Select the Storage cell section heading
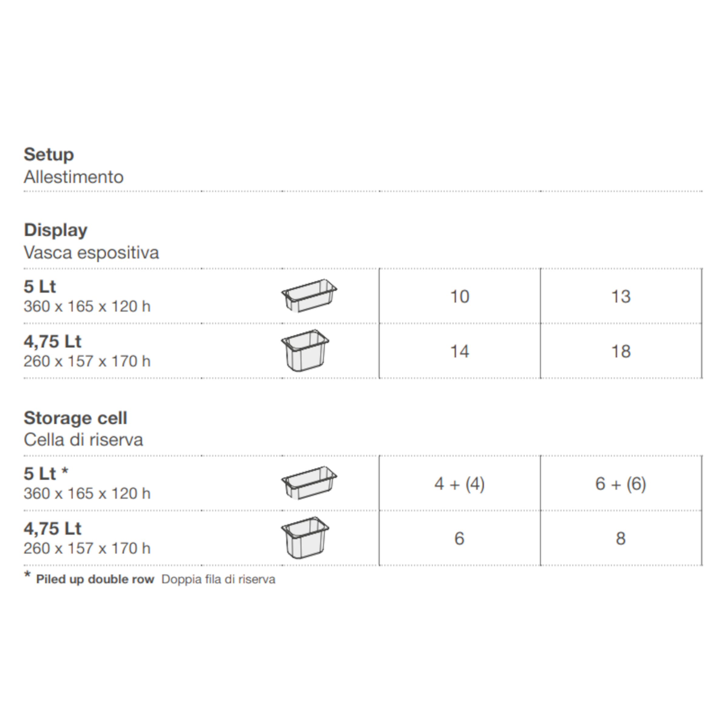Image resolution: width=728 pixels, height=728 pixels. click(75, 418)
